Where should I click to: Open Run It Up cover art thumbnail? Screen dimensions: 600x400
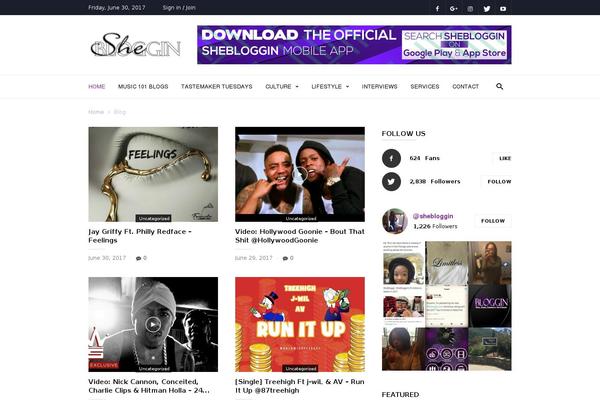coord(300,324)
